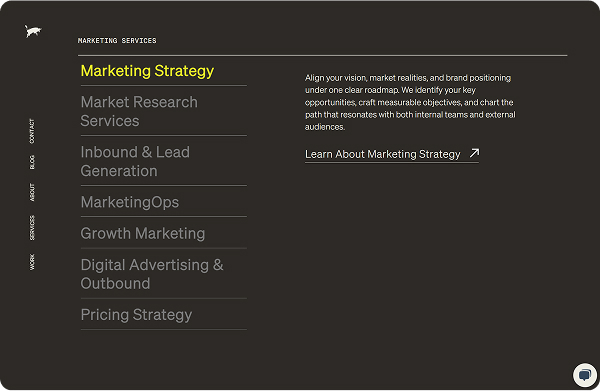Follow the Learn About Marketing Strategy link
The height and width of the screenshot is (391, 600).
pyautogui.click(x=392, y=154)
